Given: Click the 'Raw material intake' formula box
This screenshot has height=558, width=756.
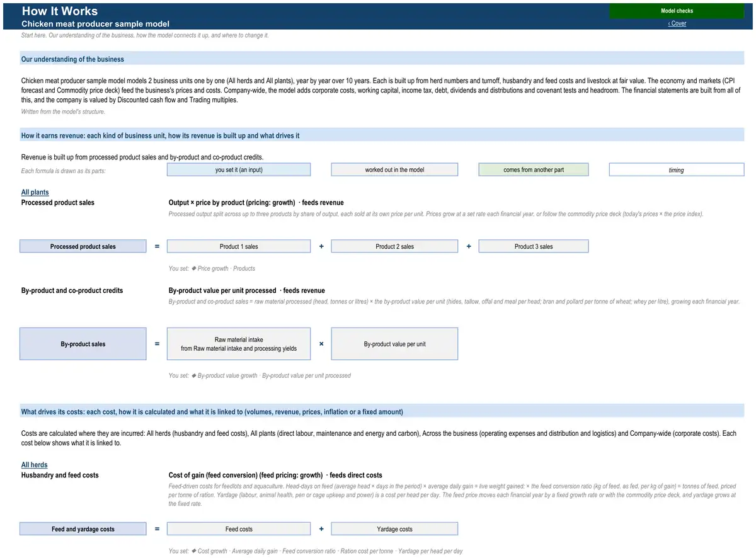Looking at the screenshot, I should tap(239, 344).
